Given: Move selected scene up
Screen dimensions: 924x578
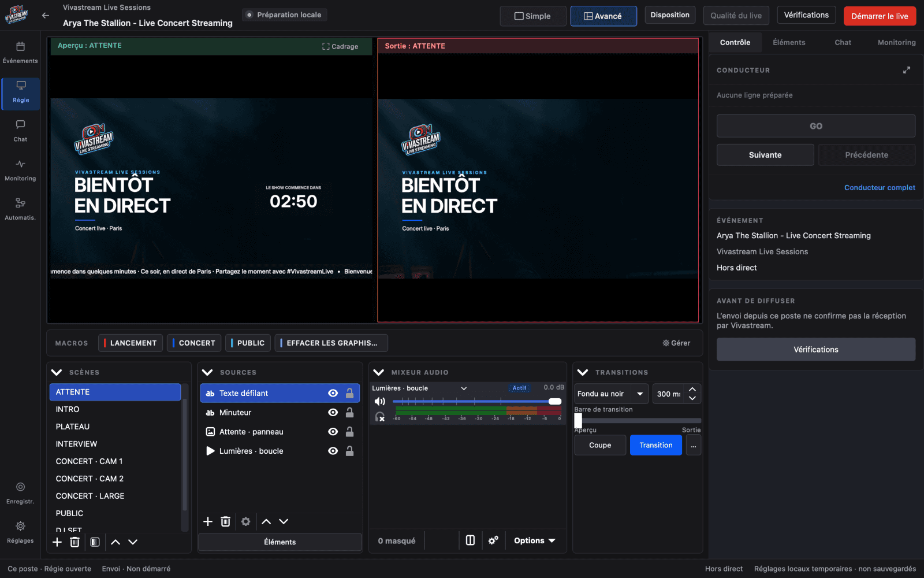Looking at the screenshot, I should tap(115, 542).
